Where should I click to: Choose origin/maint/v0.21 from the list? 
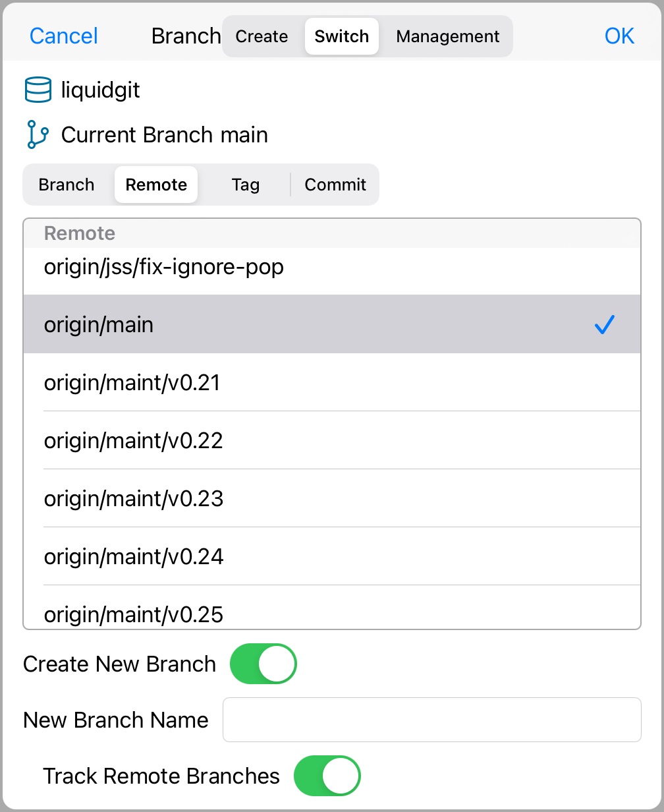tap(132, 382)
